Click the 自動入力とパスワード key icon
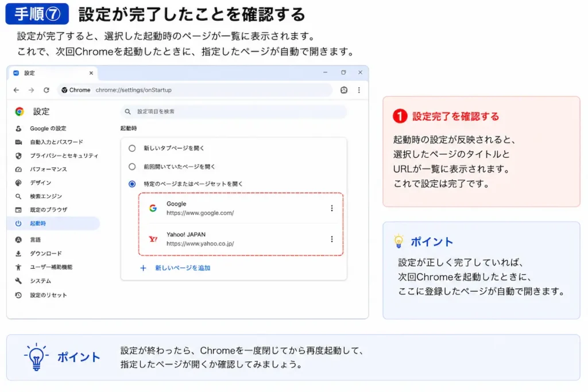 point(18,142)
